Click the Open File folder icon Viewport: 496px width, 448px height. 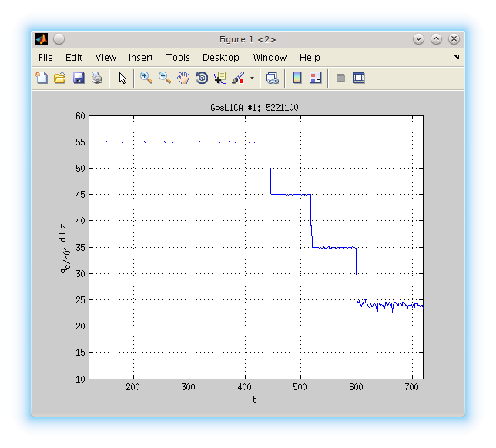pyautogui.click(x=60, y=78)
